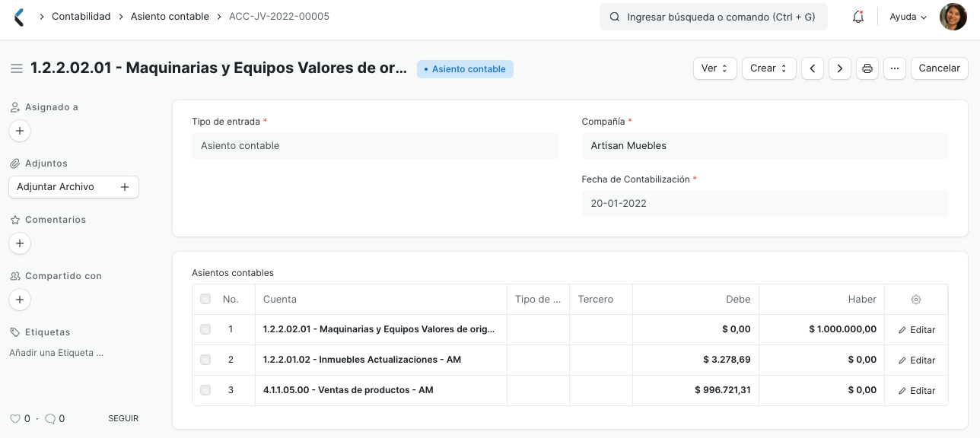
Task: Check the row 2 Inmuebles checkbox
Action: pyautogui.click(x=205, y=360)
